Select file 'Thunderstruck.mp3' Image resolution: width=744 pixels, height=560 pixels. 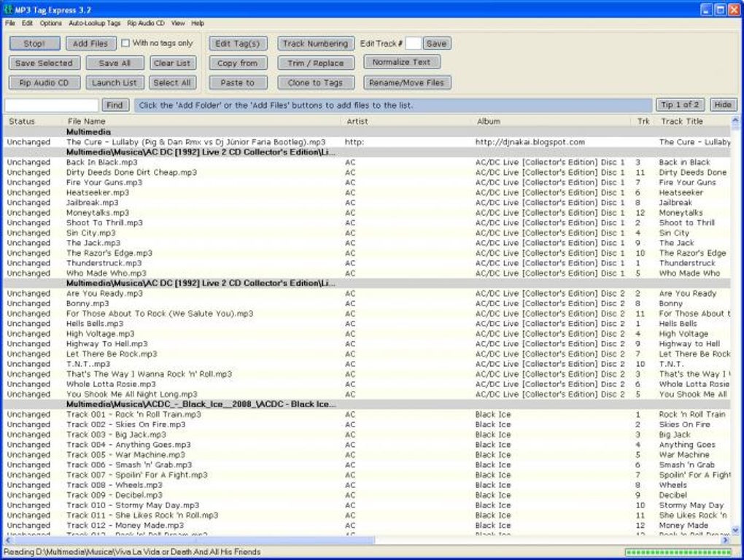[367, 263]
